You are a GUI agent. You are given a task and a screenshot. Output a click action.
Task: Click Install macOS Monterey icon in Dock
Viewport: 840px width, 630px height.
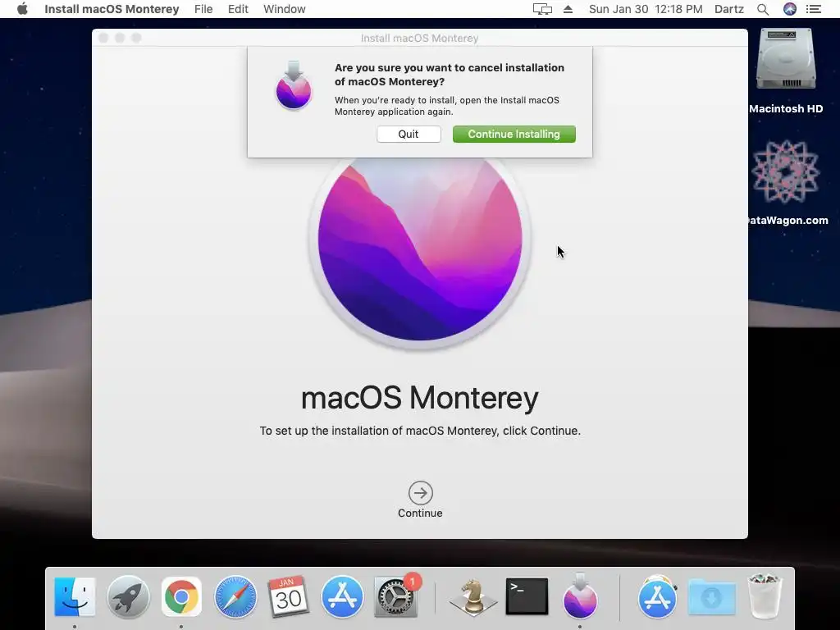(x=580, y=596)
